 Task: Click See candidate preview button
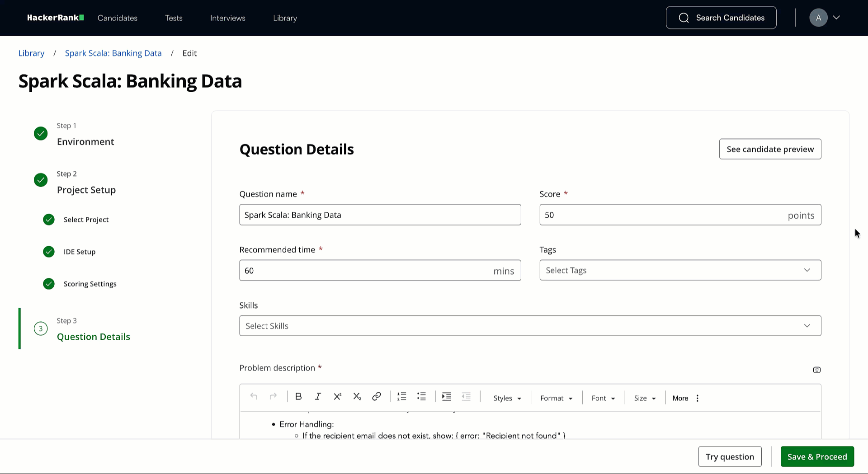tap(770, 149)
